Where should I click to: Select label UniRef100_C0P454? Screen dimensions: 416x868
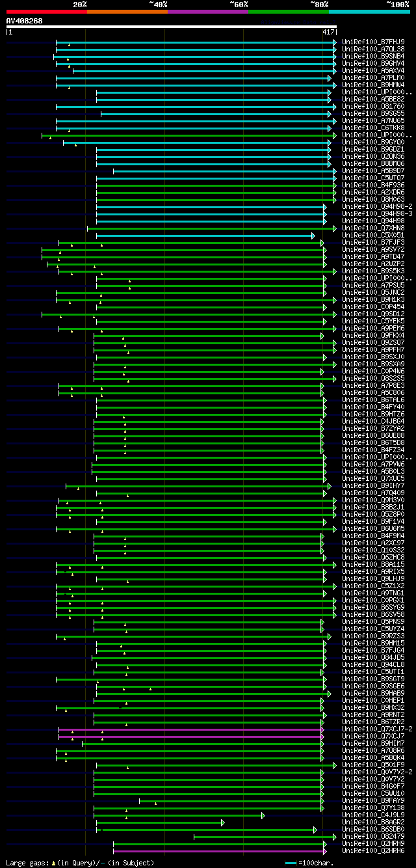tap(373, 306)
